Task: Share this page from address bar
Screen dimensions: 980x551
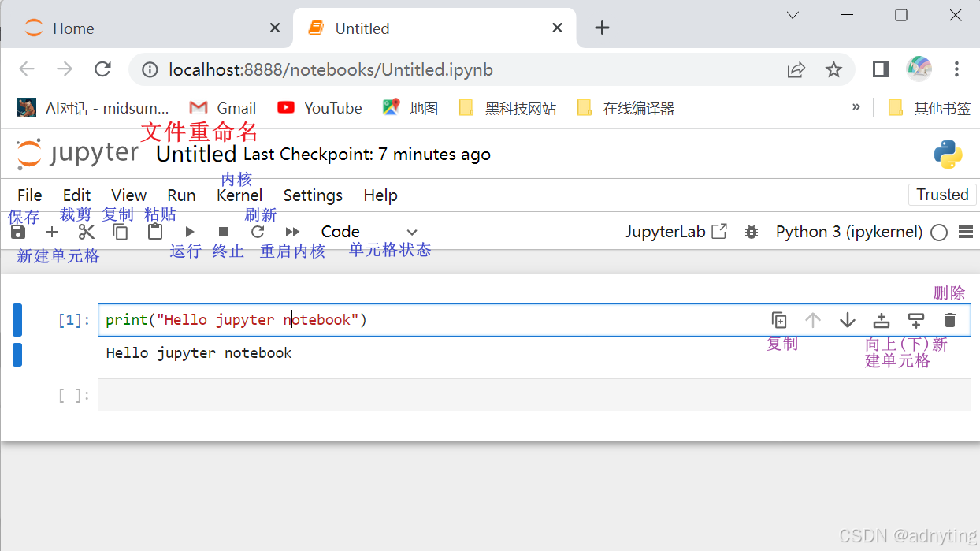Action: coord(796,70)
